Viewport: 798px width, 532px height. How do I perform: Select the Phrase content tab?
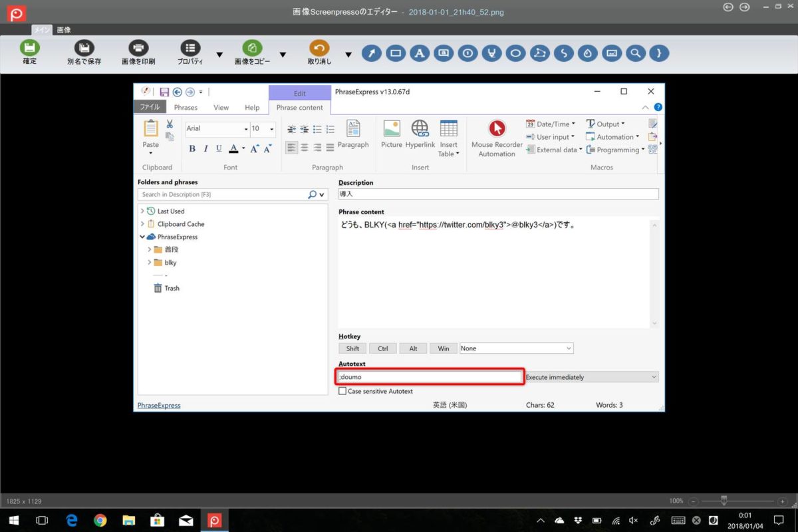[299, 107]
